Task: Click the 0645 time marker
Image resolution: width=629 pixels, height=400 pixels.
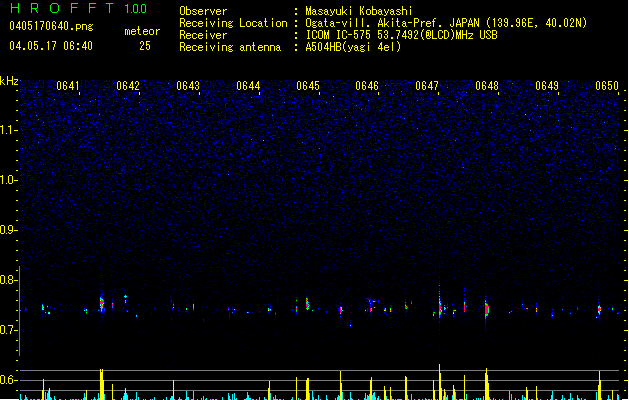Action: [x=308, y=86]
